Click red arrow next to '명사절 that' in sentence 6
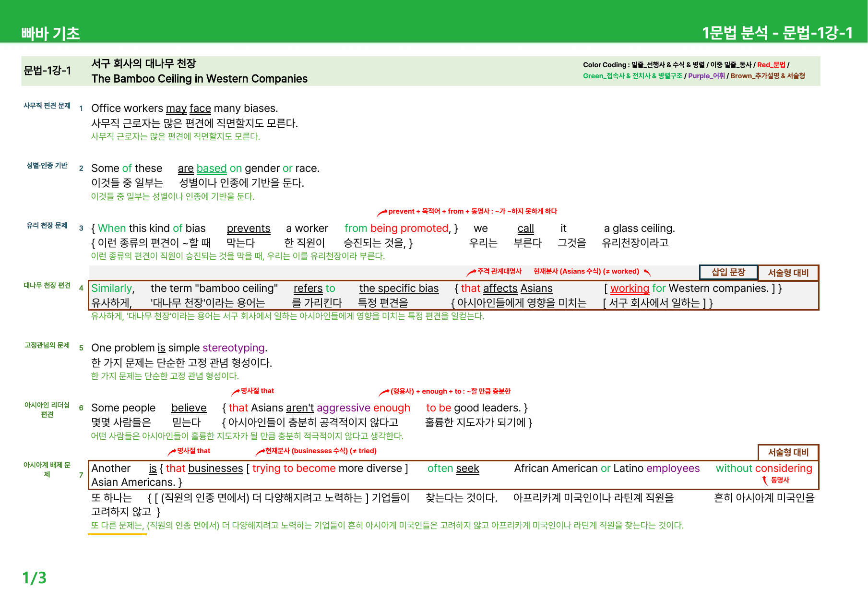The width and height of the screenshot is (868, 614). pos(236,392)
